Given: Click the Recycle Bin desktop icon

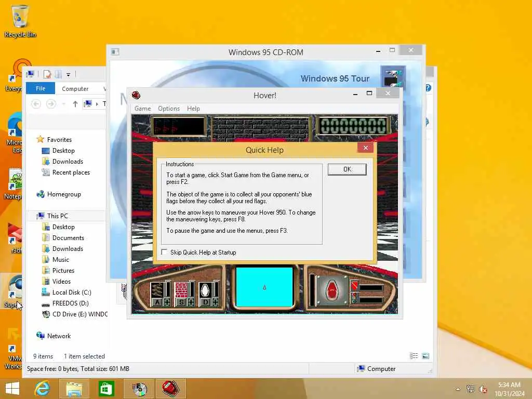Looking at the screenshot, I should 20,21.
